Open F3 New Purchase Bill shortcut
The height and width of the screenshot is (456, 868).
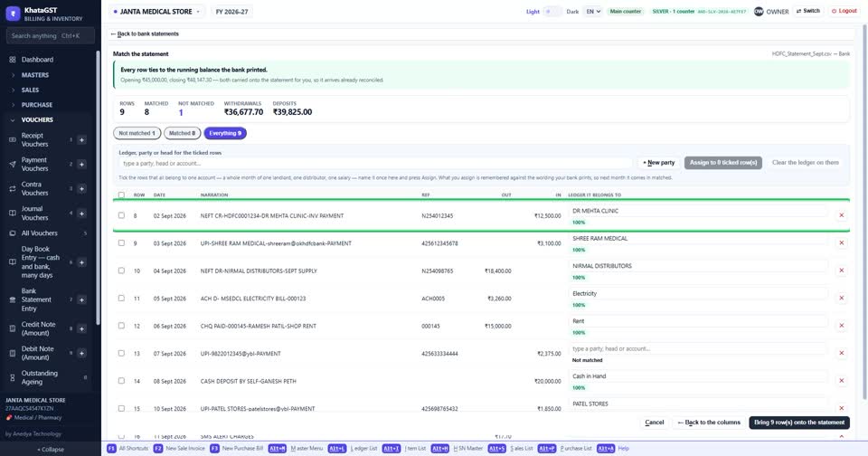point(236,448)
